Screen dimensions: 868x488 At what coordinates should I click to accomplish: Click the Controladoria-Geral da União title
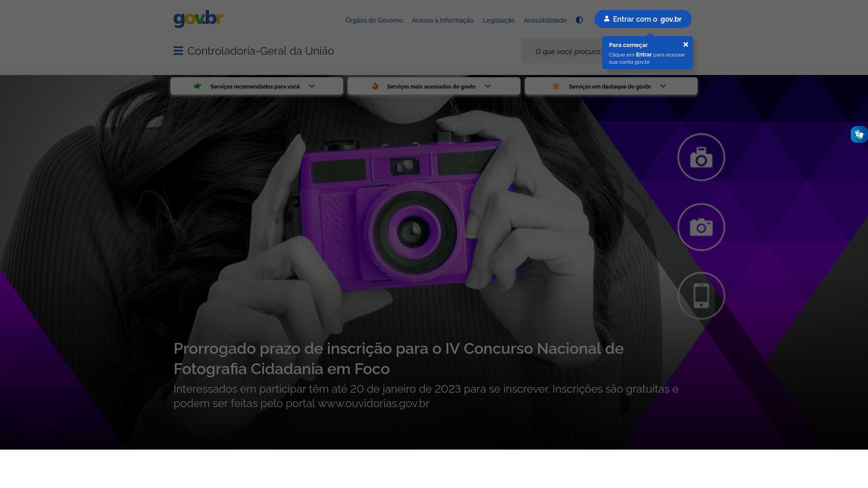click(x=260, y=51)
